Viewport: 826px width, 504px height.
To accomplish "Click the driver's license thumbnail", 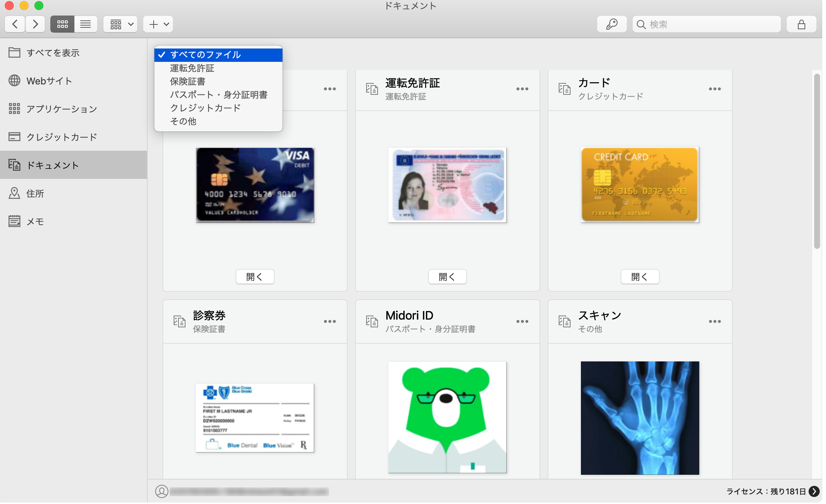I will tap(447, 185).
